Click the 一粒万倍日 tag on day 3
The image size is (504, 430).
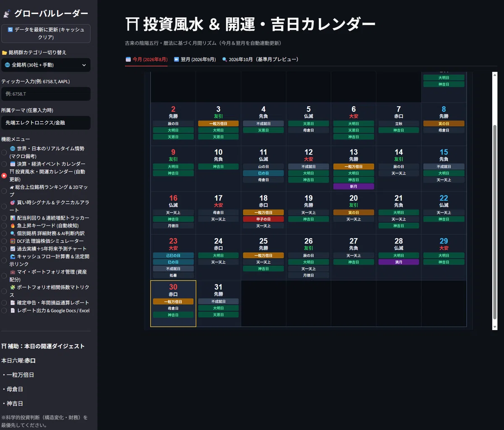point(218,124)
